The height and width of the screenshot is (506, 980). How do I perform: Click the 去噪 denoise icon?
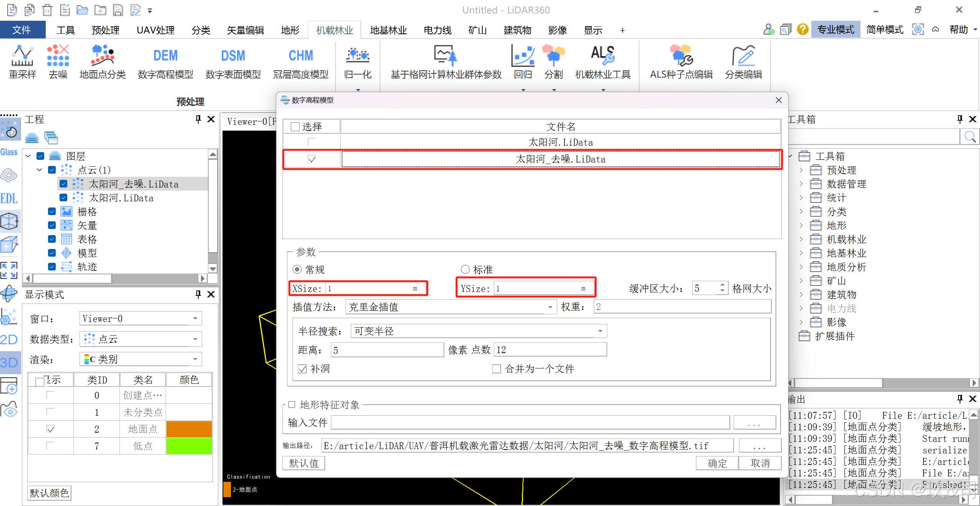coord(58,56)
